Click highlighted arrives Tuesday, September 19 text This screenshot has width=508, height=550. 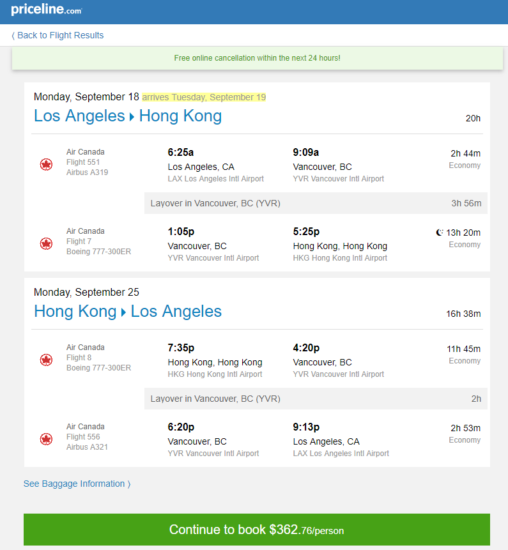click(204, 97)
